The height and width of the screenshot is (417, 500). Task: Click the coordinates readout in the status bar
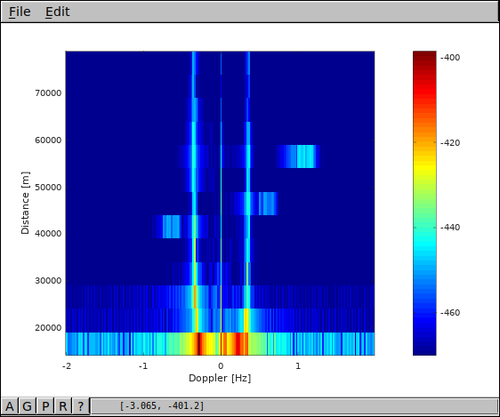(161, 406)
